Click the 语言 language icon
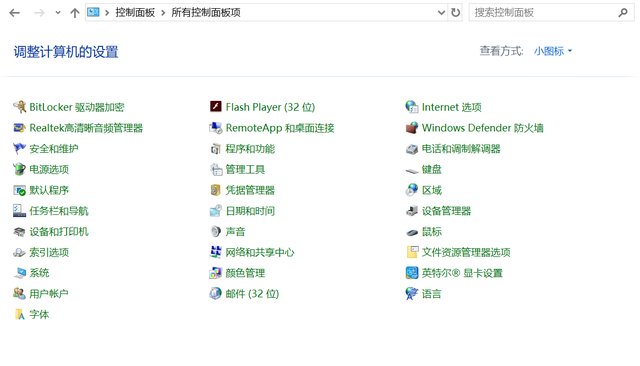Viewport: 640px width, 366px height. [412, 294]
